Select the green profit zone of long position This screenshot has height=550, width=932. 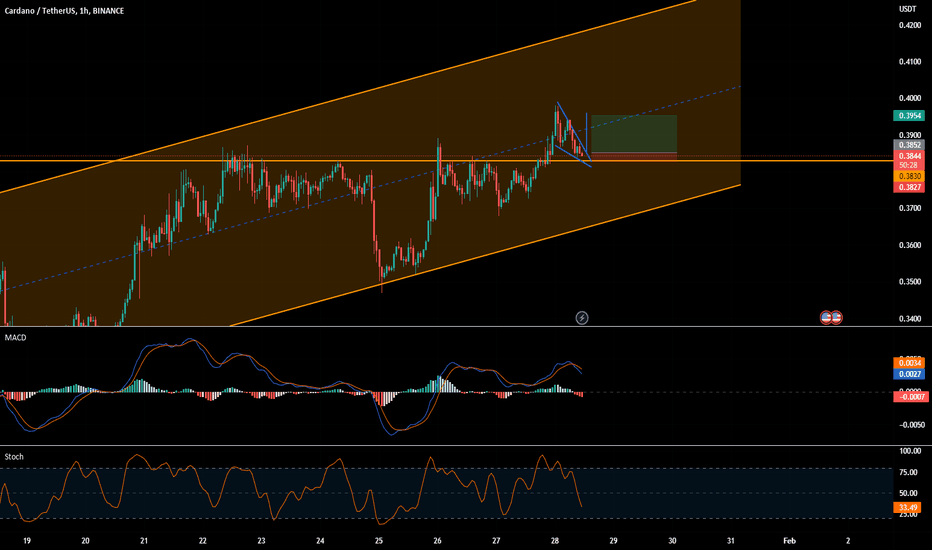pos(634,134)
